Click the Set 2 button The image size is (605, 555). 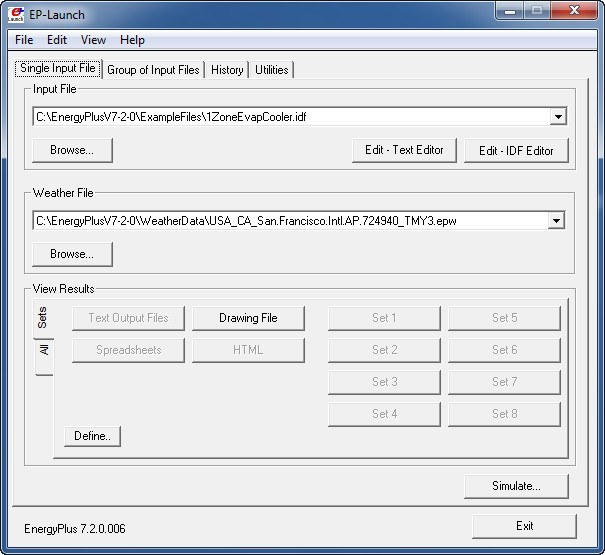pos(384,350)
